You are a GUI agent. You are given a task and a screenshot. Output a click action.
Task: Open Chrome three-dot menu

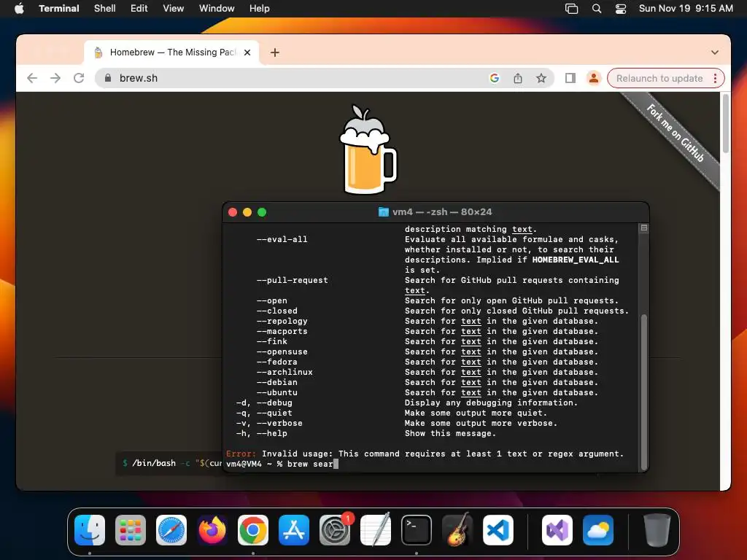tap(715, 78)
